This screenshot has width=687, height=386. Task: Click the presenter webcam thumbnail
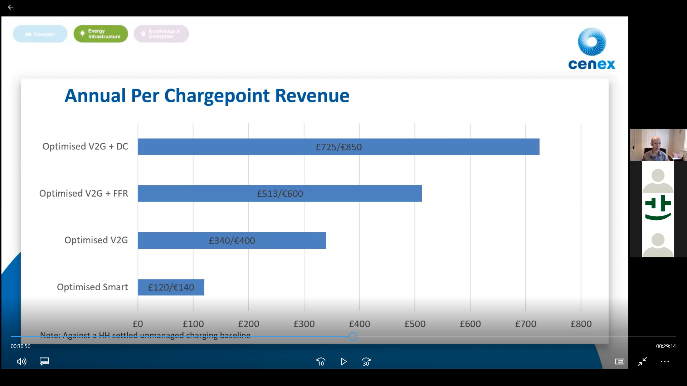(x=658, y=145)
